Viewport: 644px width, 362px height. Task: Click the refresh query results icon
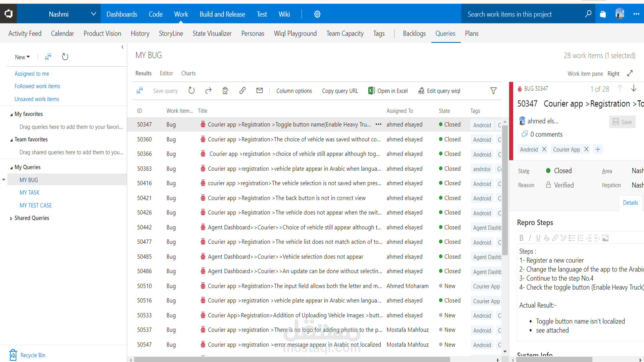pos(192,91)
